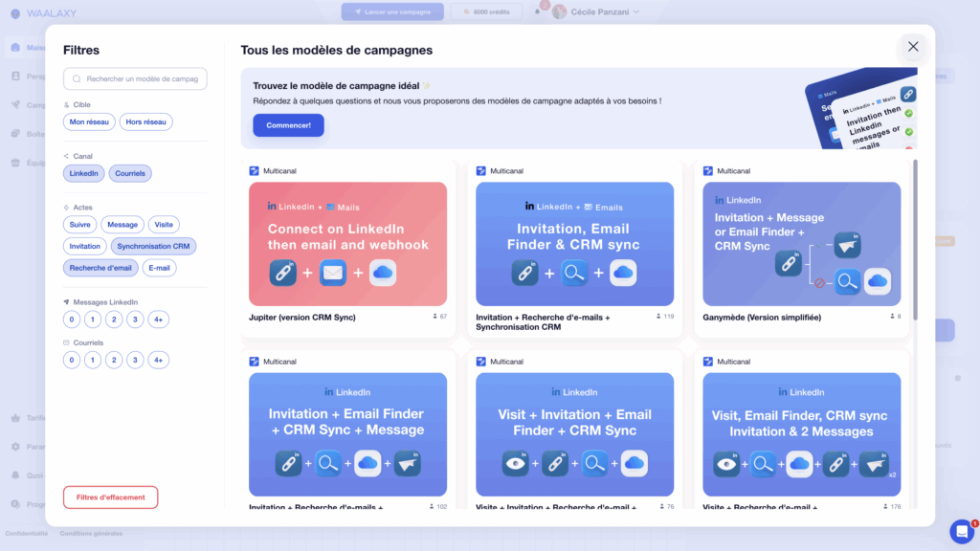Image resolution: width=980 pixels, height=551 pixels.
Task: Toggle the Mon réseau filter chip
Action: click(x=89, y=121)
